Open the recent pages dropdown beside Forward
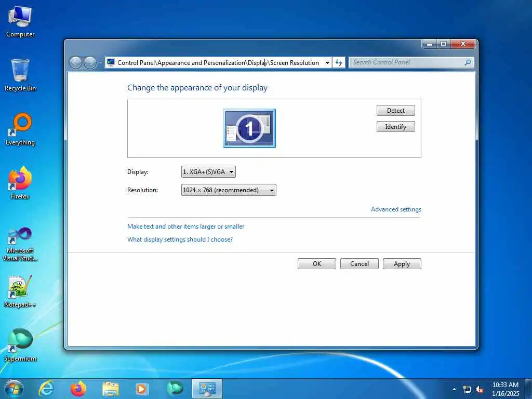The width and height of the screenshot is (532, 399). (100, 63)
